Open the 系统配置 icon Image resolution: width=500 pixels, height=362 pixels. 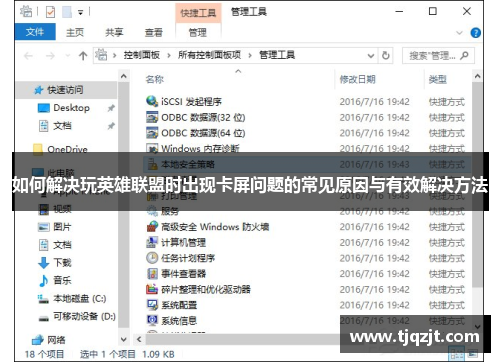pos(152,305)
